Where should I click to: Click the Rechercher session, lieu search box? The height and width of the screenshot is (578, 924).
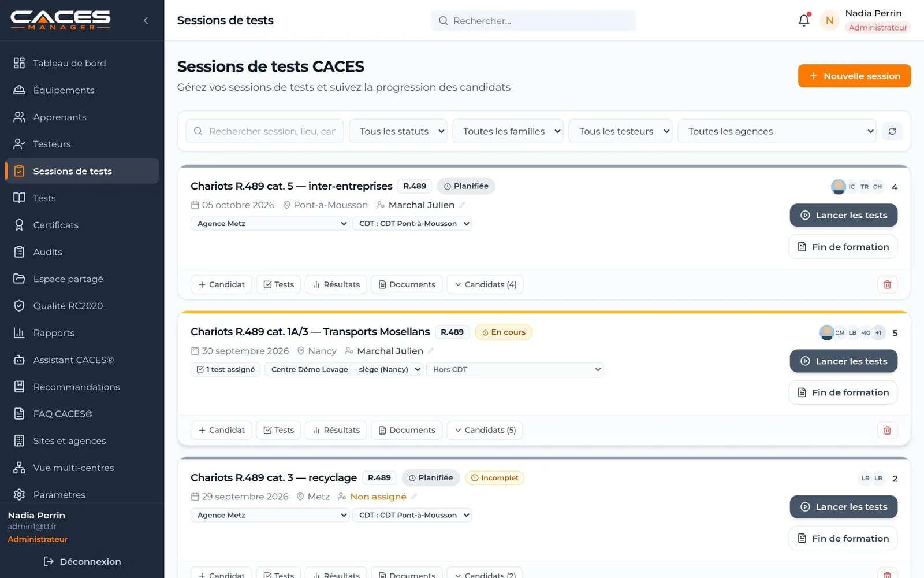click(264, 131)
